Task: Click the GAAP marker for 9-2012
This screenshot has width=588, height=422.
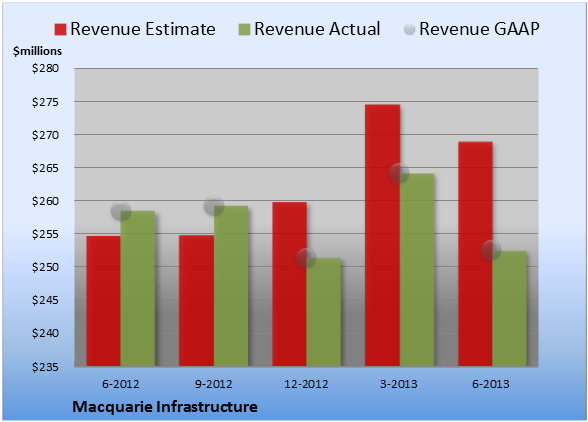Action: click(x=214, y=206)
